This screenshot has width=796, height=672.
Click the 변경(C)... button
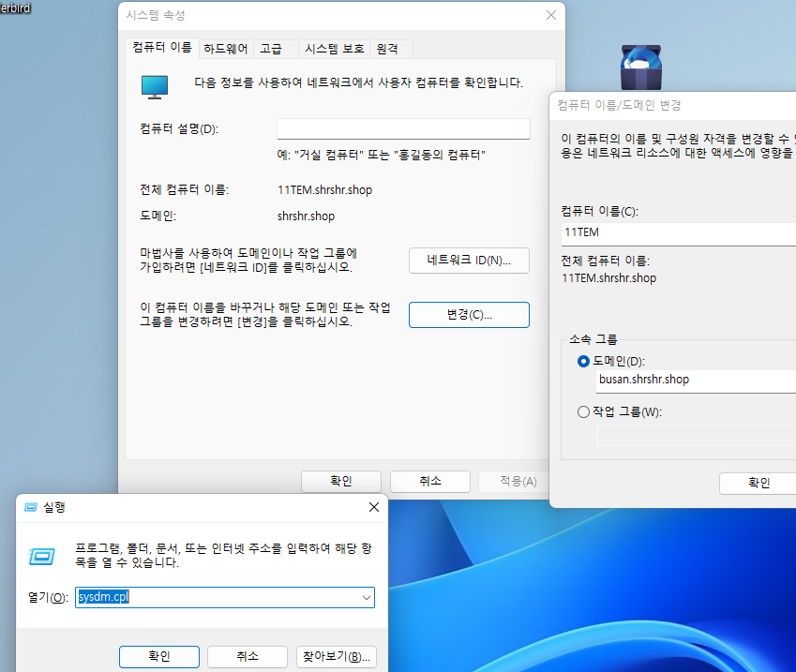pyautogui.click(x=469, y=315)
